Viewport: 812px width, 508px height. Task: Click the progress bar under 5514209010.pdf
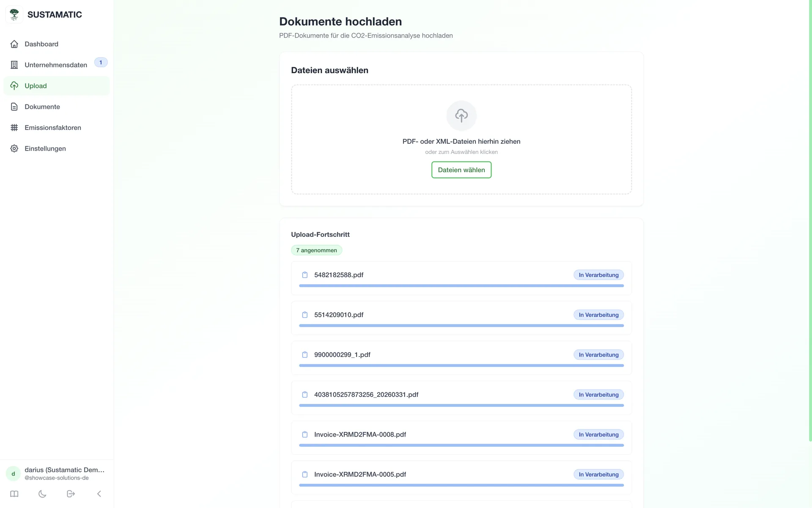click(x=461, y=326)
